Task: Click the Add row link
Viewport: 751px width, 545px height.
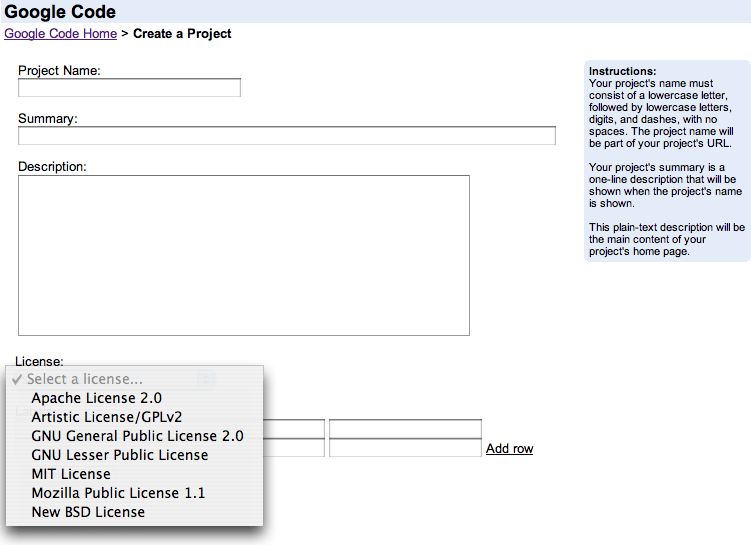Action: pyautogui.click(x=510, y=449)
